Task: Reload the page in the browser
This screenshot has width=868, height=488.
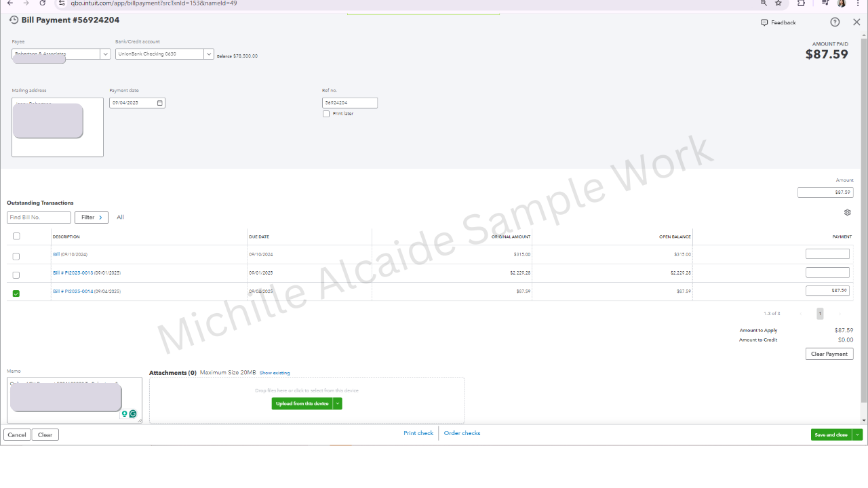Action: point(43,3)
